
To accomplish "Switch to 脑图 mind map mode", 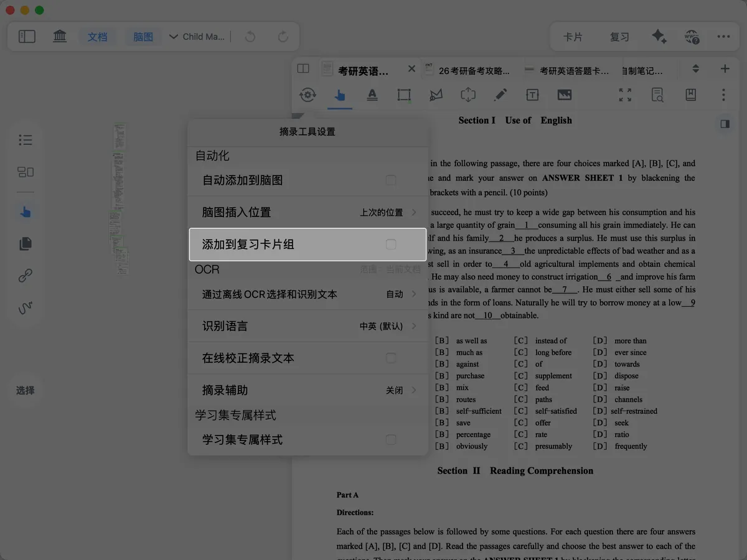I will point(143,37).
